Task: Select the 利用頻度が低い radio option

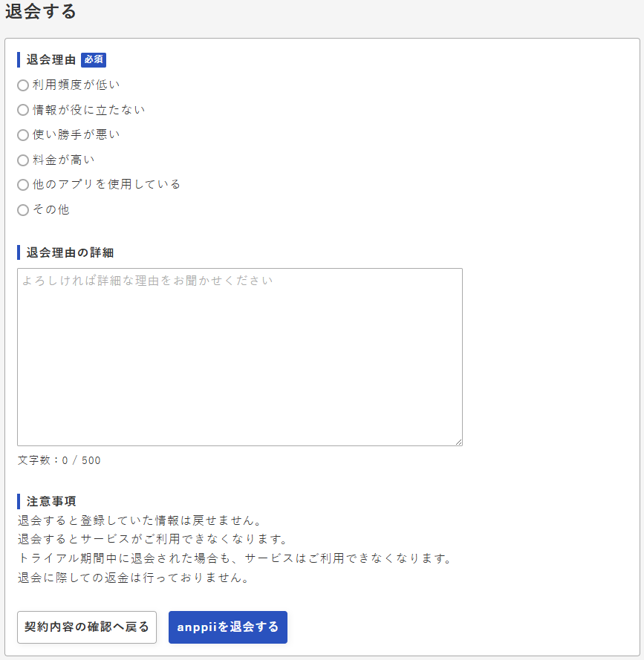Action: coord(23,85)
